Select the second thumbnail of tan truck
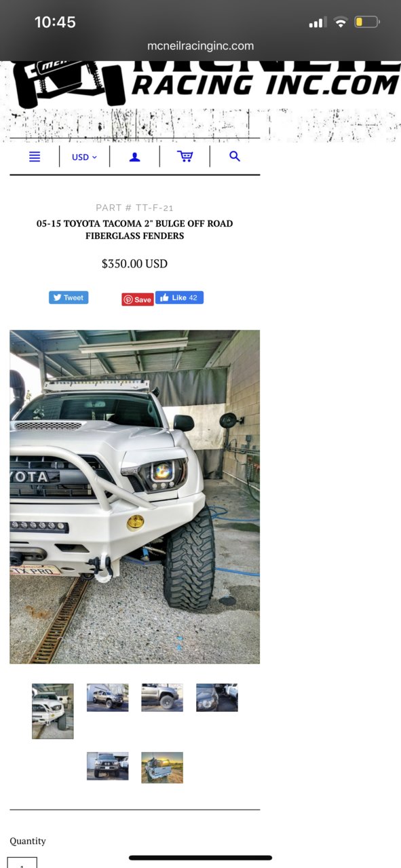The width and height of the screenshot is (401, 868). click(x=107, y=697)
